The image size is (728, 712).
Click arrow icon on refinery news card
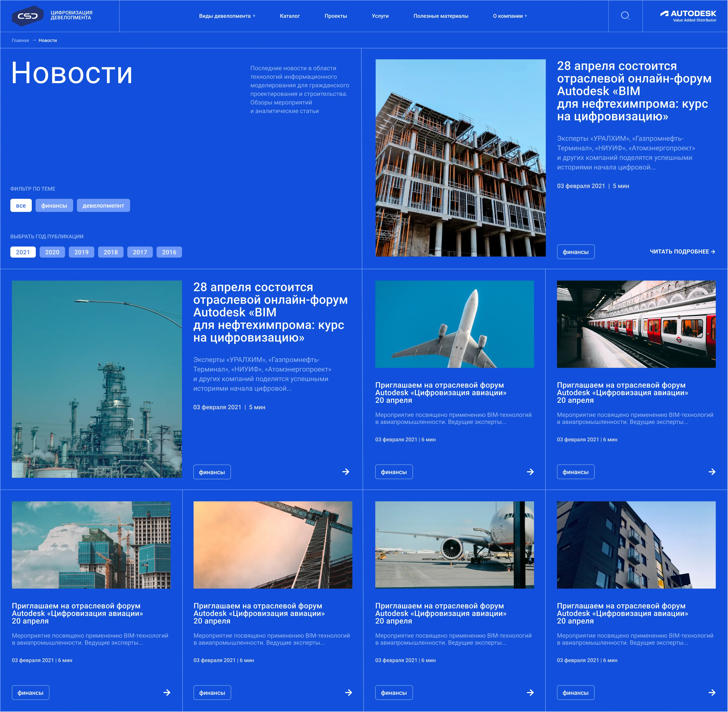(346, 472)
